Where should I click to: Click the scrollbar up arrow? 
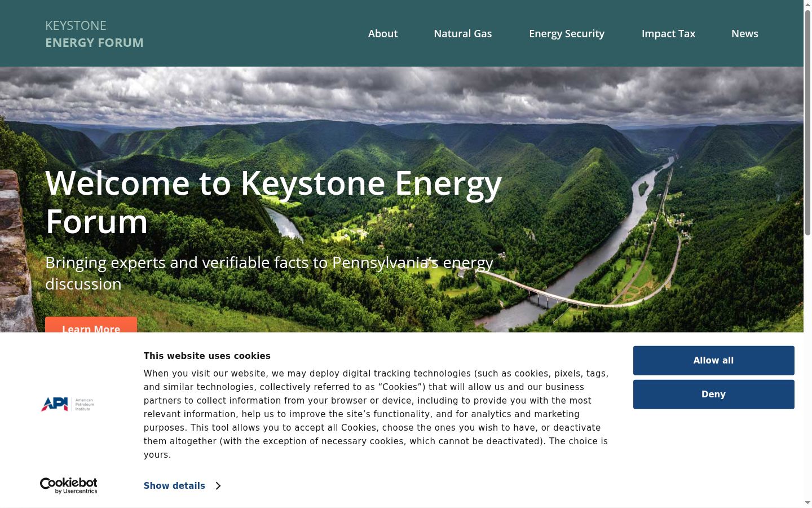tap(807, 4)
